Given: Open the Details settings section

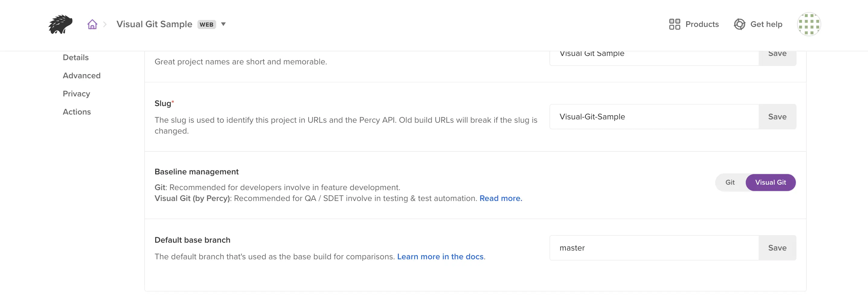Looking at the screenshot, I should (75, 57).
